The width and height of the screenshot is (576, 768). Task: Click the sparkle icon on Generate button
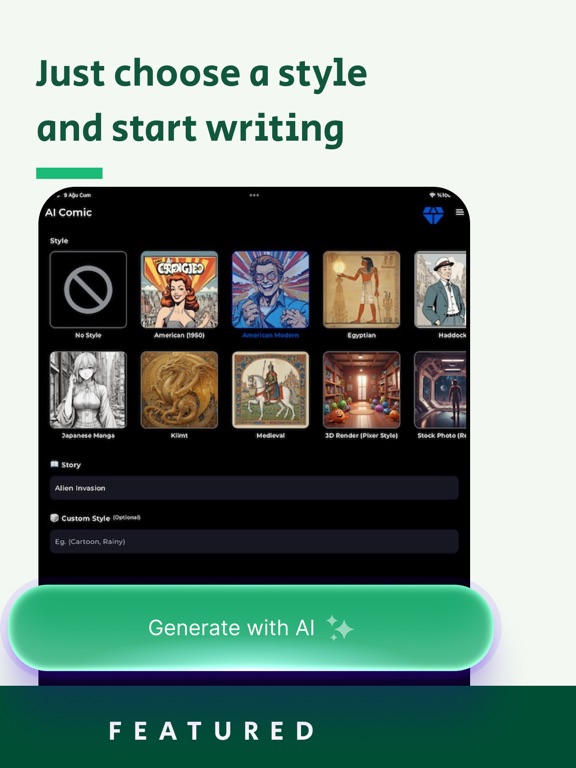click(339, 627)
